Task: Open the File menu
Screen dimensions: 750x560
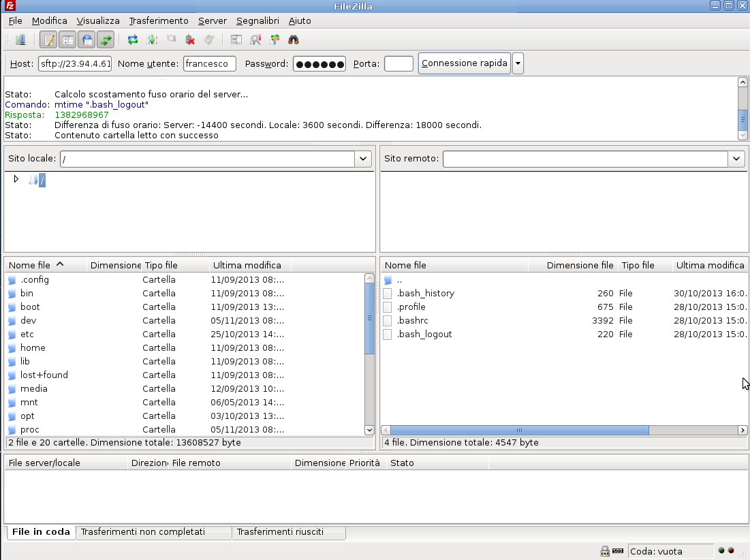Action: pos(15,20)
